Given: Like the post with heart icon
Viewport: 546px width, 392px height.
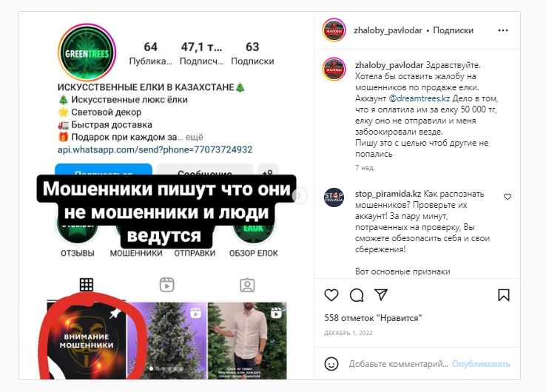Looking at the screenshot, I should tap(331, 295).
